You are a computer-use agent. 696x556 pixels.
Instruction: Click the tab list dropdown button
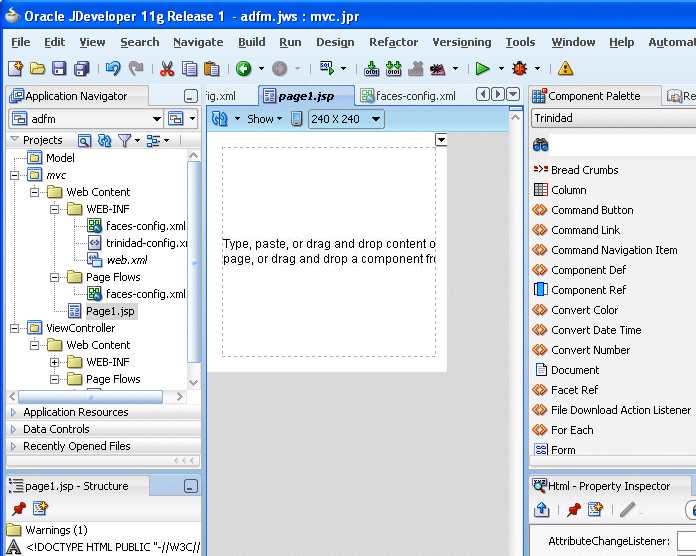[513, 95]
